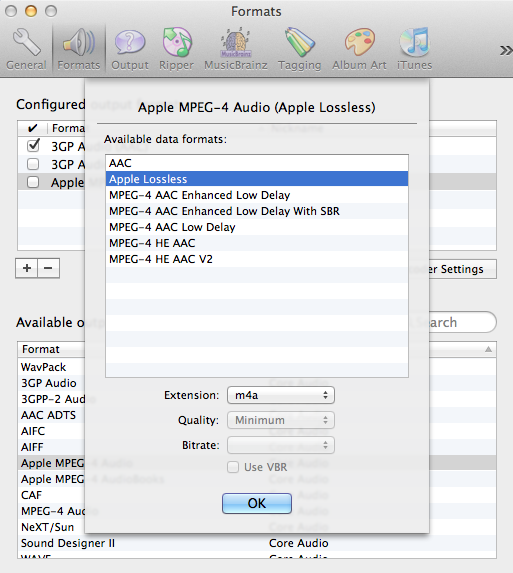Select 3GP Audio in available formats list
This screenshot has height=573, width=513.
tap(51, 383)
